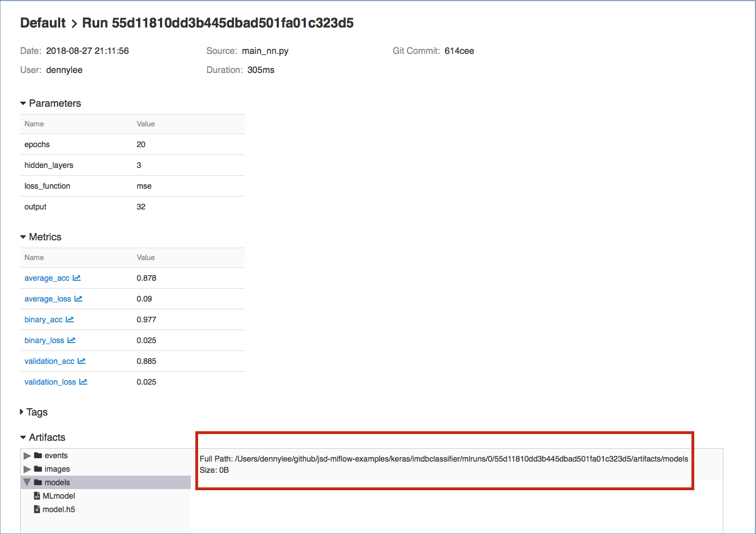Open the validation_loss metric link
Image resolution: width=756 pixels, height=534 pixels.
51,382
